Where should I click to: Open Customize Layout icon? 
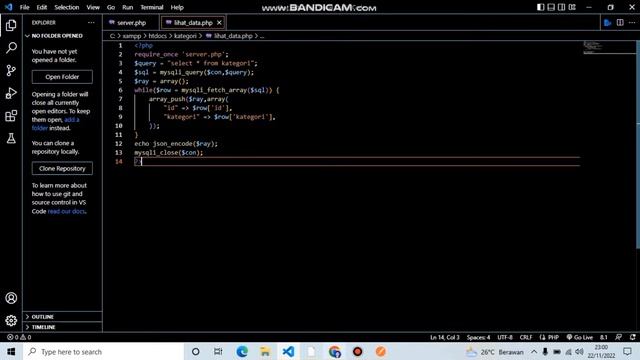tap(572, 7)
